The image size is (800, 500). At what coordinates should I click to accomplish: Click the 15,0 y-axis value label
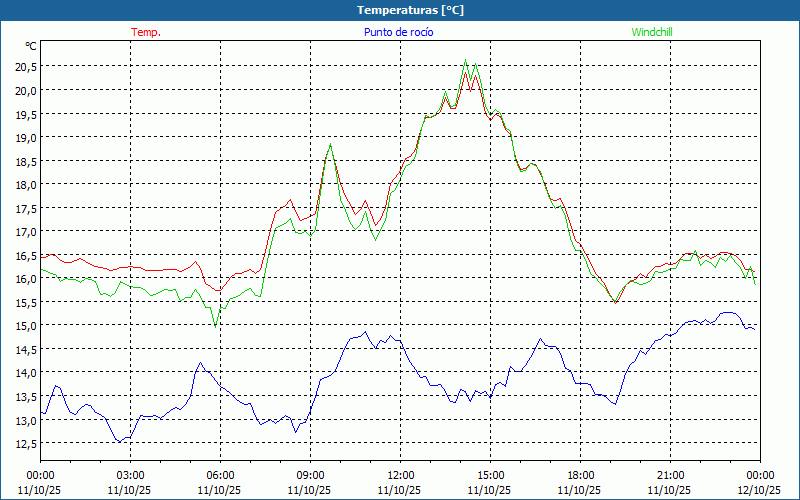point(26,326)
